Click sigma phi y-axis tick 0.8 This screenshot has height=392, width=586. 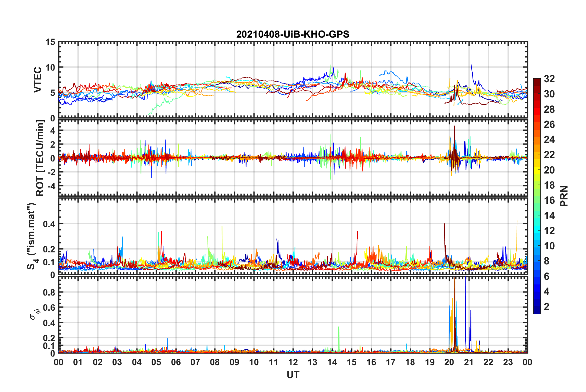[49, 292]
